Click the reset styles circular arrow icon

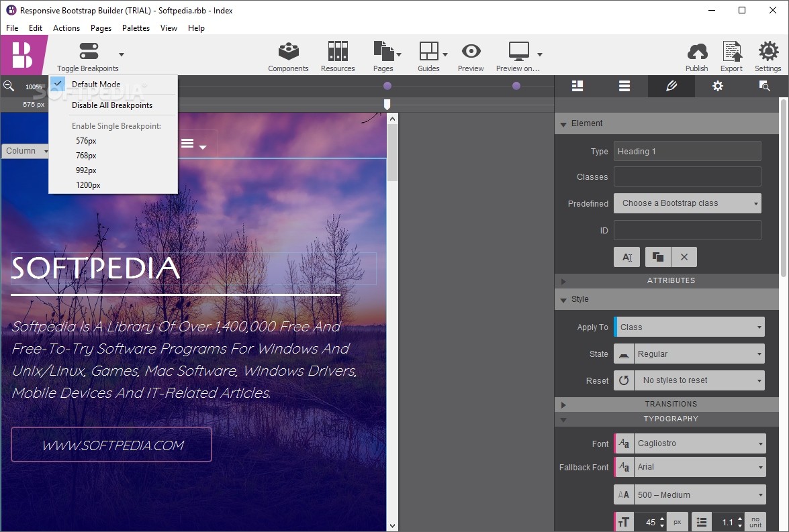pyautogui.click(x=623, y=380)
